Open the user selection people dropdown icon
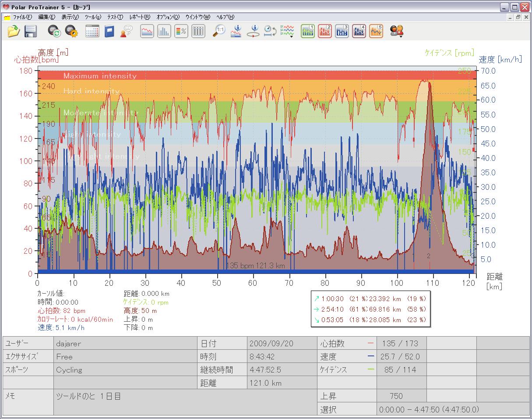The width and height of the screenshot is (532, 419). 397,31
